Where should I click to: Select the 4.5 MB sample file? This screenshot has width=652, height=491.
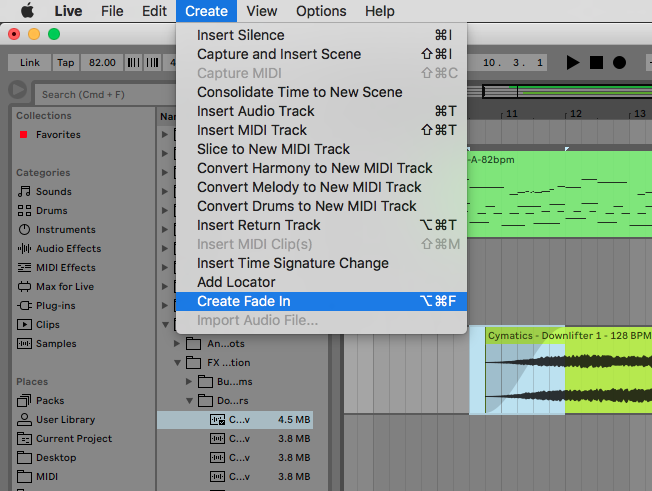(235, 420)
